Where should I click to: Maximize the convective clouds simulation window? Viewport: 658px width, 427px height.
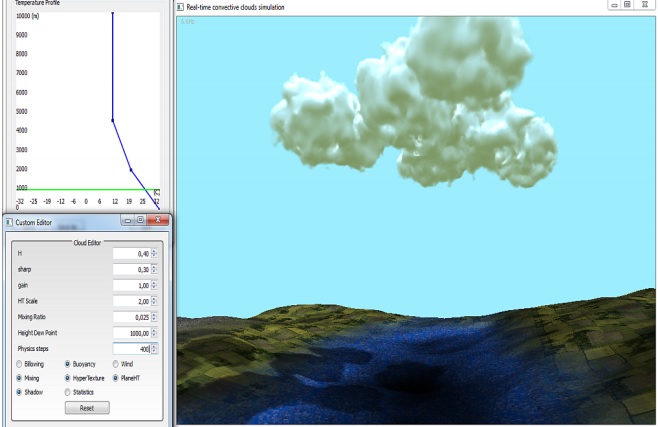627,5
